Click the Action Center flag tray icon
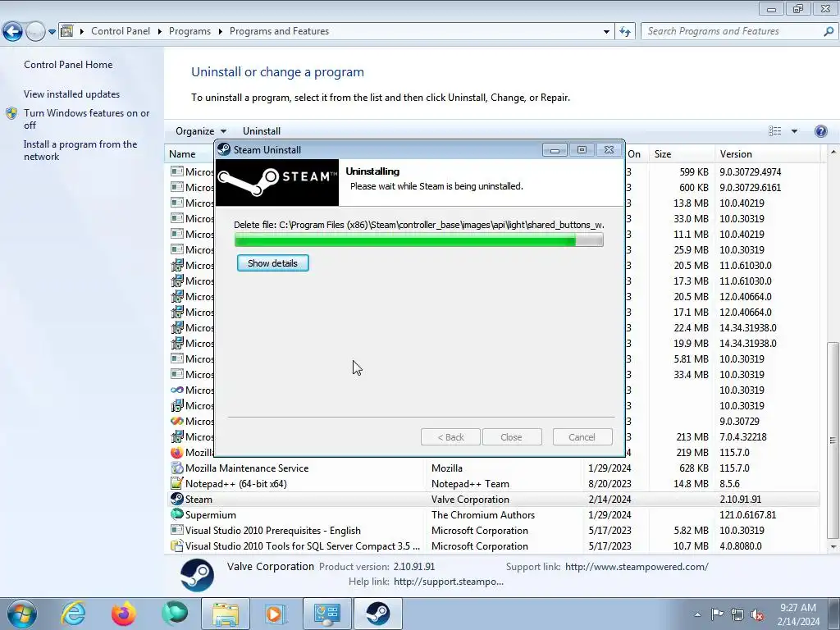This screenshot has width=840, height=630. [x=717, y=614]
